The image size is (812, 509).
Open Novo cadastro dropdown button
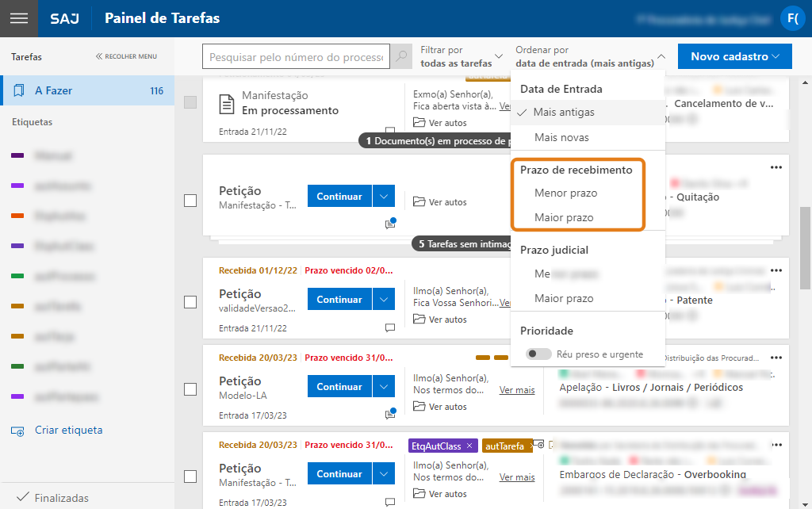[734, 56]
